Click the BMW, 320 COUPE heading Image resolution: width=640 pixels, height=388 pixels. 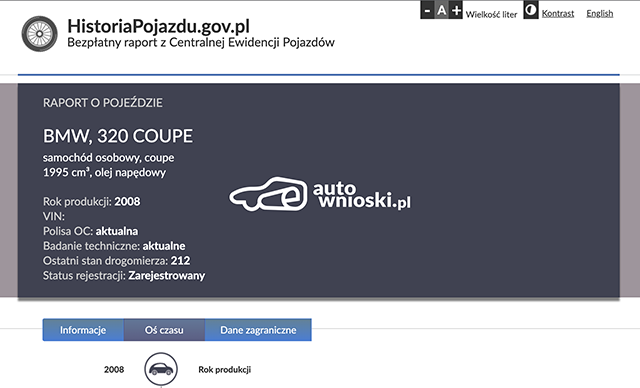coord(118,136)
